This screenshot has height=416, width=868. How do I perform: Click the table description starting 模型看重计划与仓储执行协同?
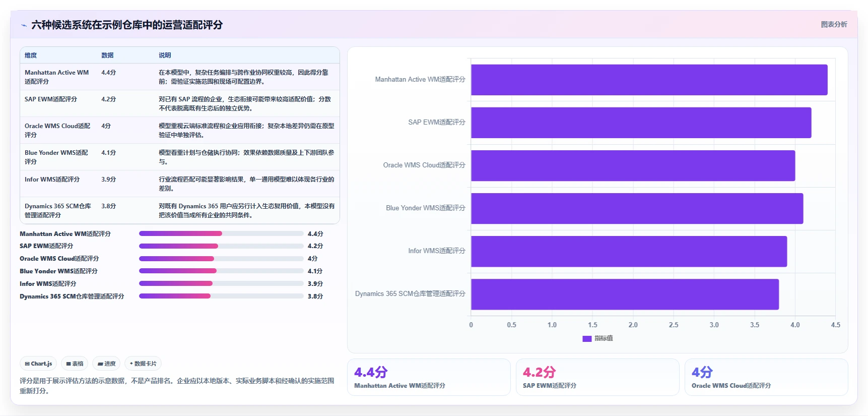[246, 157]
